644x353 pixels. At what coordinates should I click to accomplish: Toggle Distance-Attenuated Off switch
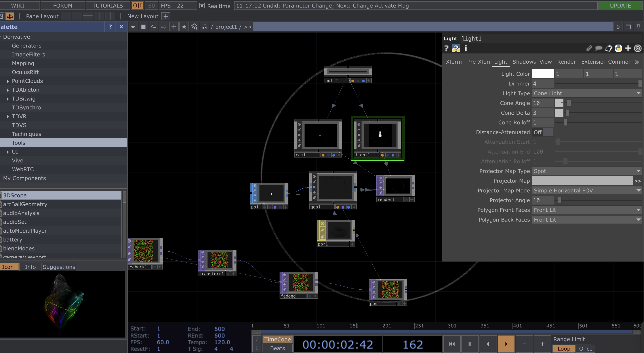(x=543, y=132)
